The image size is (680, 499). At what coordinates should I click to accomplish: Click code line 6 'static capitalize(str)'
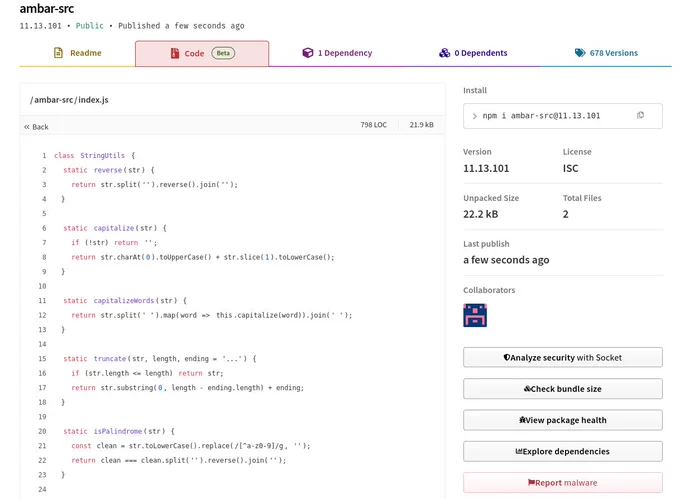(115, 228)
